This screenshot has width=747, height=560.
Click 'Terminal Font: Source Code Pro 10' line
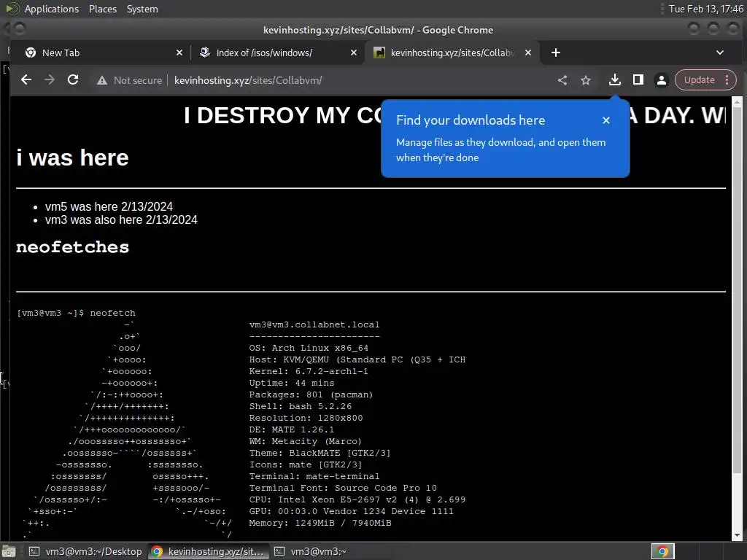coord(343,488)
